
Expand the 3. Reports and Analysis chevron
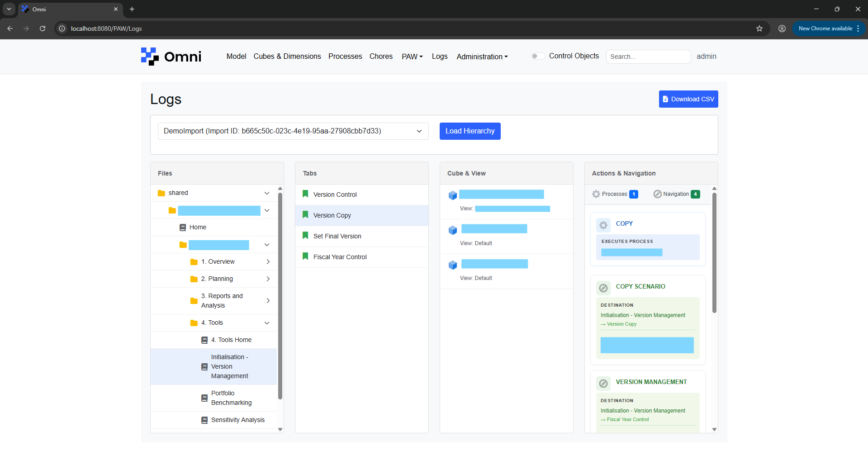[x=268, y=301]
